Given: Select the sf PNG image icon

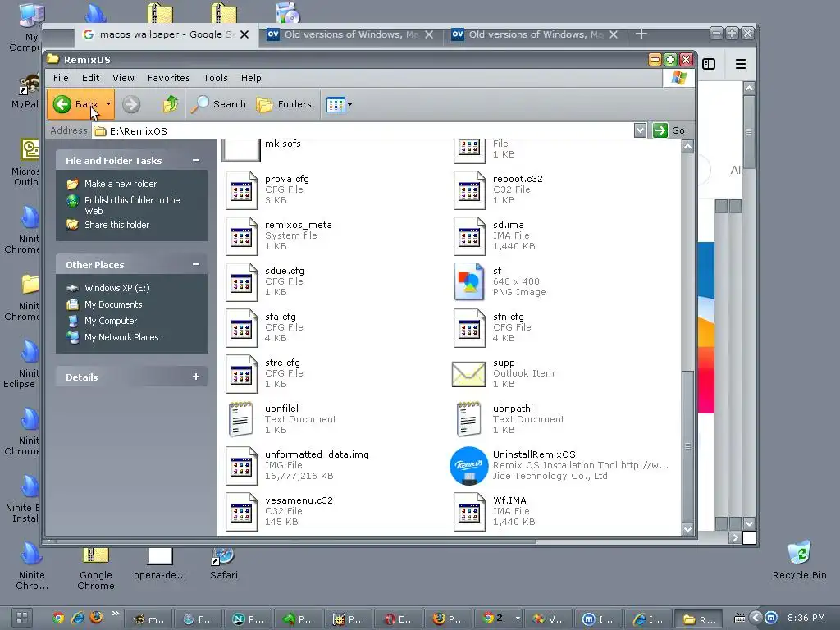Looking at the screenshot, I should tap(469, 282).
